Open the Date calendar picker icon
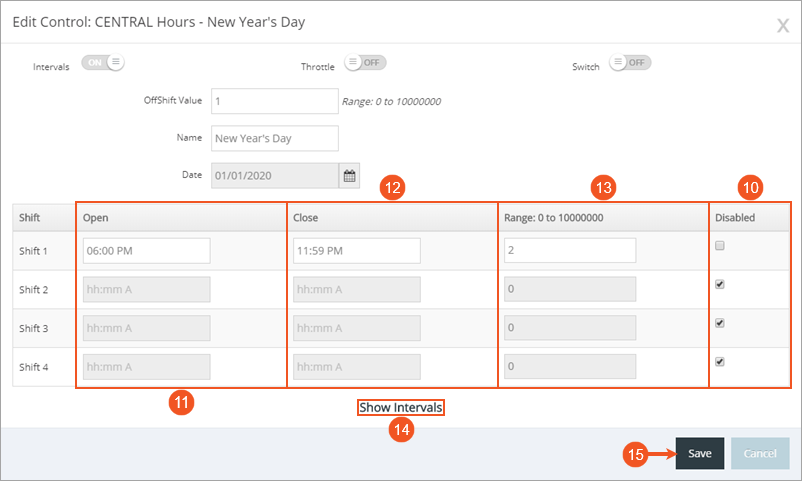 (x=349, y=176)
